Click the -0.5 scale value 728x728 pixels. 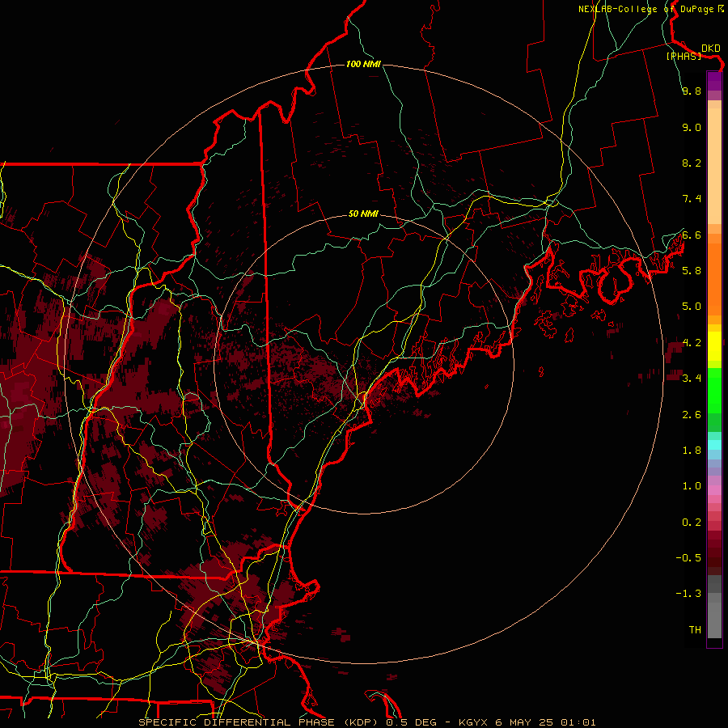tap(688, 557)
